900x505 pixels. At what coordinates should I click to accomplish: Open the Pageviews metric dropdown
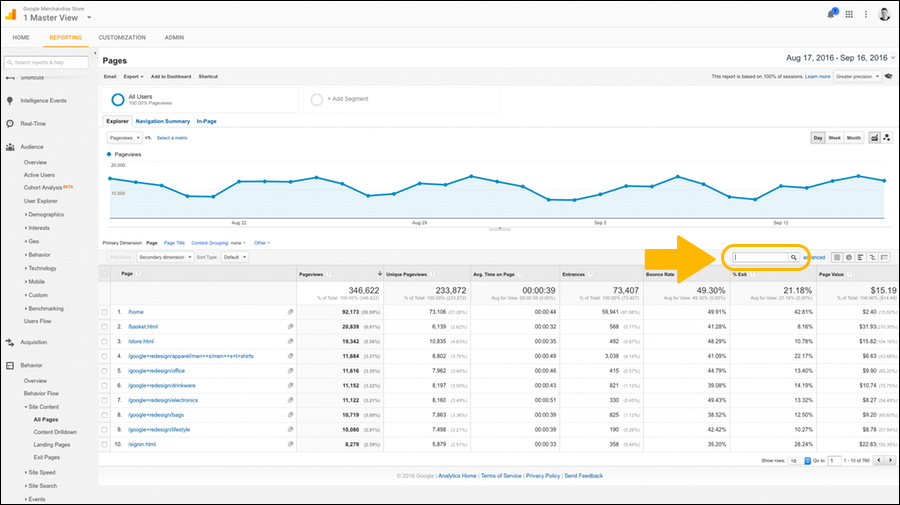125,138
